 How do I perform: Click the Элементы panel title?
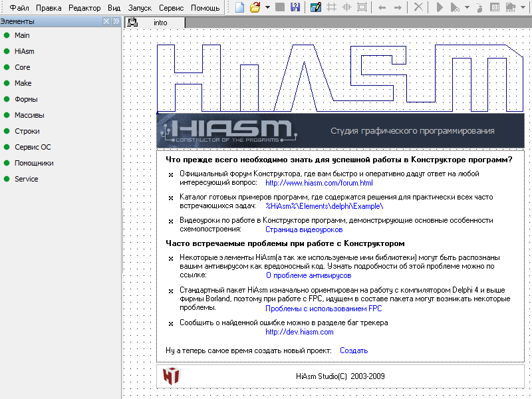point(17,21)
